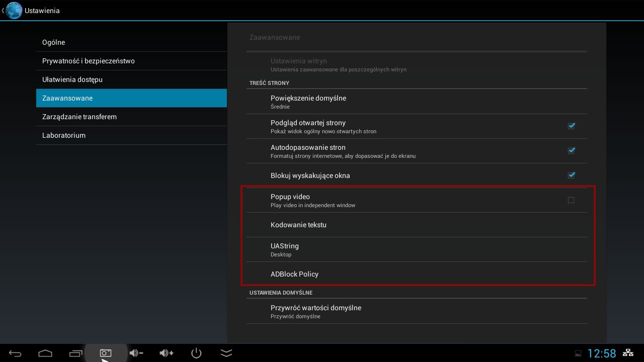Click the USTAWIENIA DOMYŚLNE section heading
Screen dimensions: 644x362
[281, 293]
